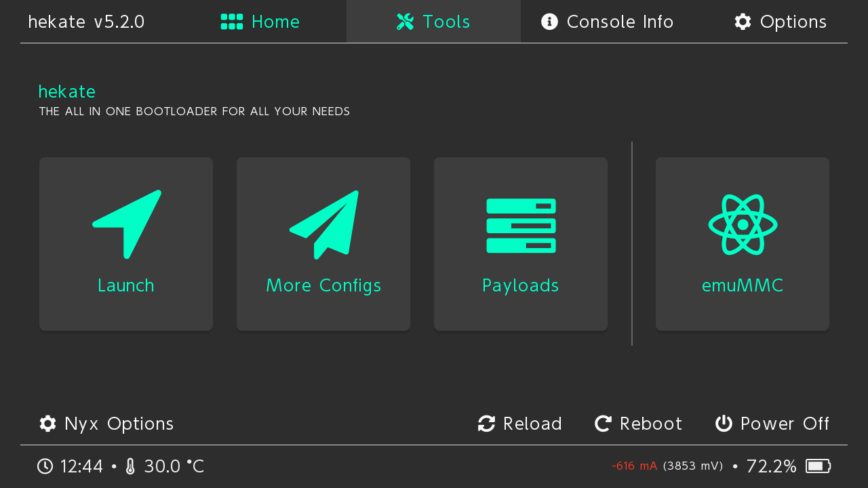Click the clock icon in status bar
Image resolution: width=868 pixels, height=488 pixels.
click(45, 466)
